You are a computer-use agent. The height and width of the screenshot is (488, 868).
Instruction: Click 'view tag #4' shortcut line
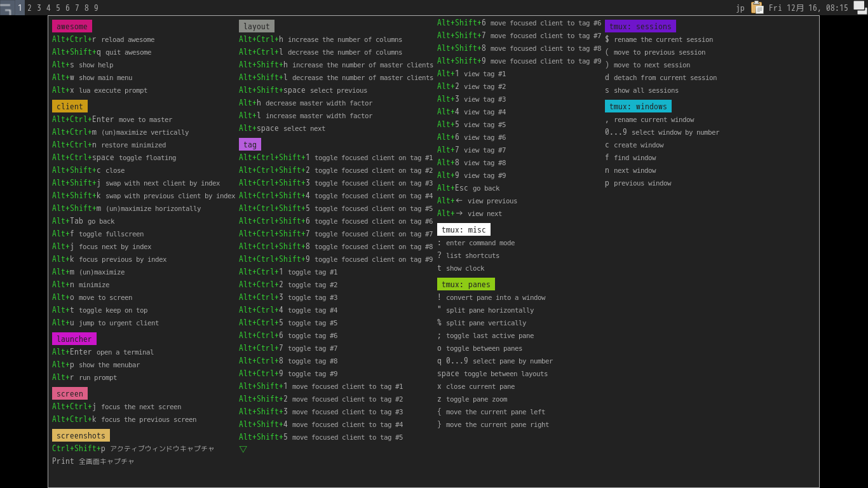point(471,112)
